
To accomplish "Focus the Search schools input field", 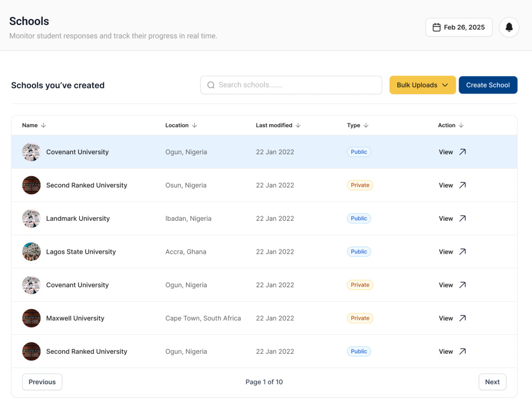I will click(x=291, y=85).
